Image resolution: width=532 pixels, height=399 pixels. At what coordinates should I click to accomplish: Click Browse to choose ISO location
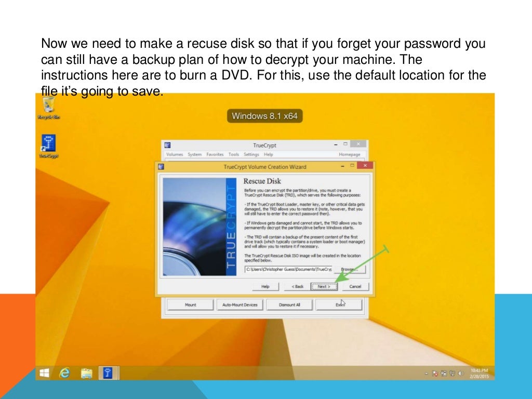pos(350,269)
